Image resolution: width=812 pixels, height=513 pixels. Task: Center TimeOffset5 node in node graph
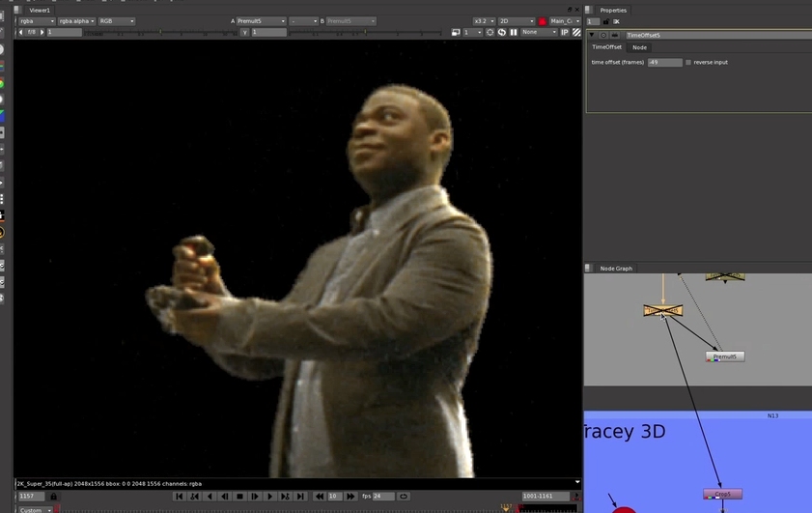[x=603, y=35]
